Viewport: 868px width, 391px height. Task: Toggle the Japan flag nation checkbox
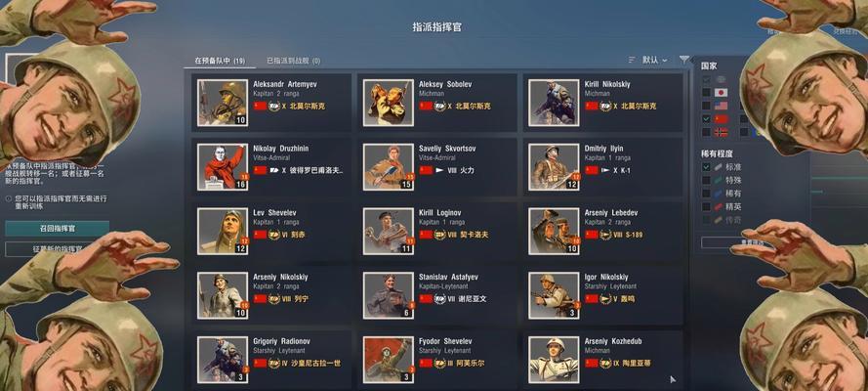(706, 93)
